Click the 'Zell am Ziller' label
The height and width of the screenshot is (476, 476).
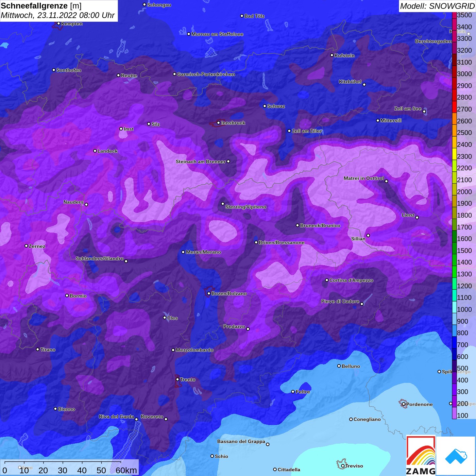pos(307,131)
